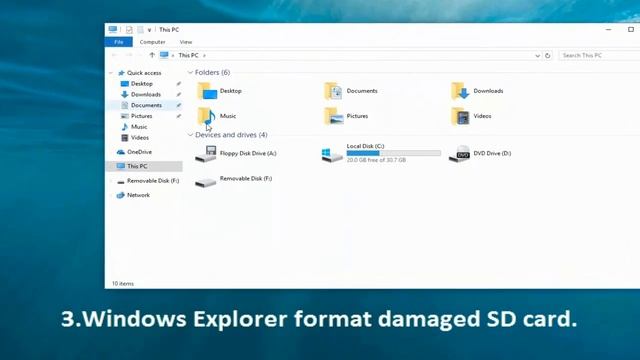640x360 pixels.
Task: Click the Properties quick access toolbar icon
Action: click(x=129, y=29)
